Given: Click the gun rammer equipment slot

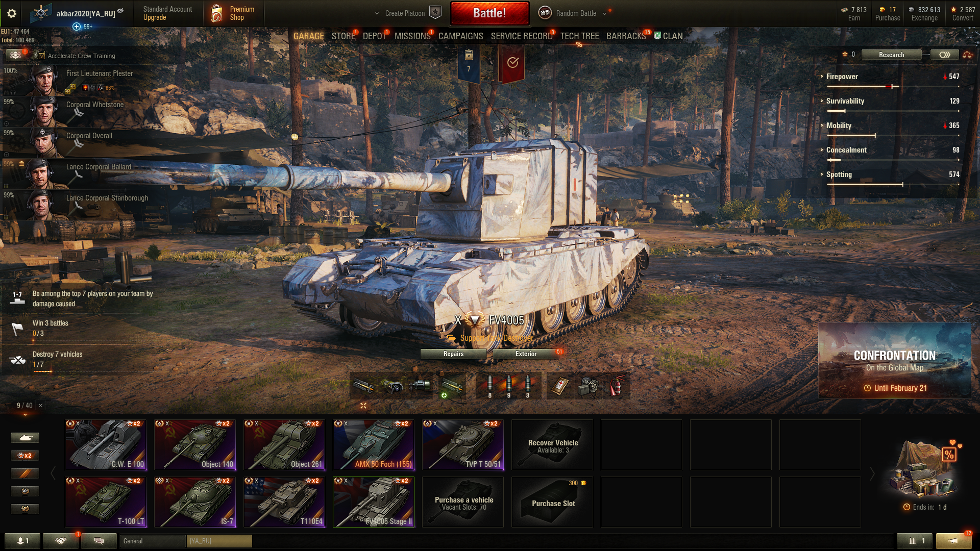Looking at the screenshot, I should 363,386.
